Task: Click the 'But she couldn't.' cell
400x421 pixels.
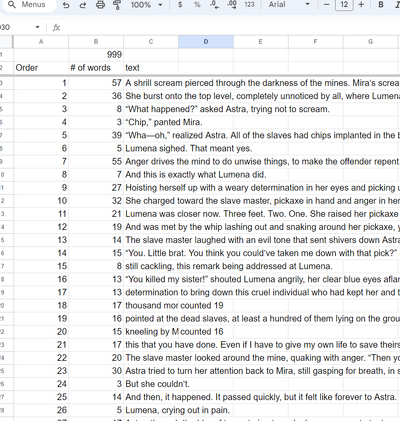Action: click(157, 384)
